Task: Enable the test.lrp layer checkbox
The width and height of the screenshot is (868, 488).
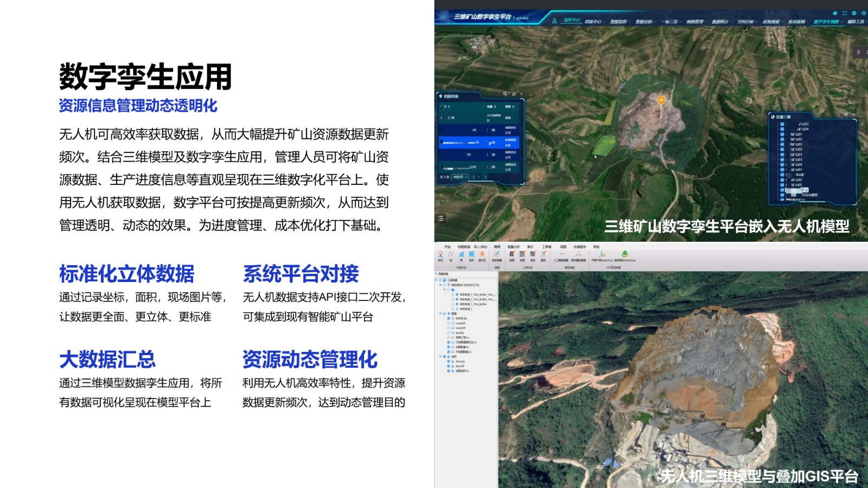Action: point(448,333)
